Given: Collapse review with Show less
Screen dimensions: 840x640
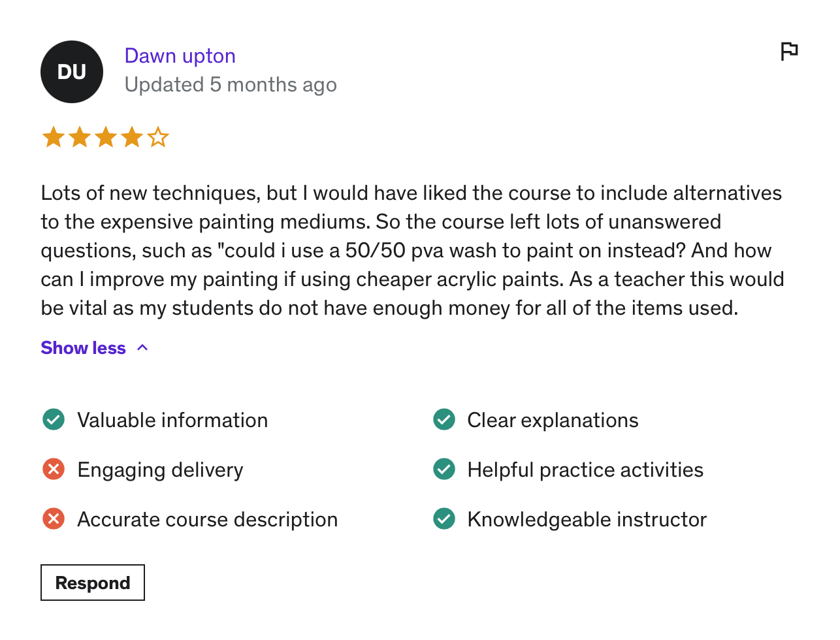Looking at the screenshot, I should [83, 347].
